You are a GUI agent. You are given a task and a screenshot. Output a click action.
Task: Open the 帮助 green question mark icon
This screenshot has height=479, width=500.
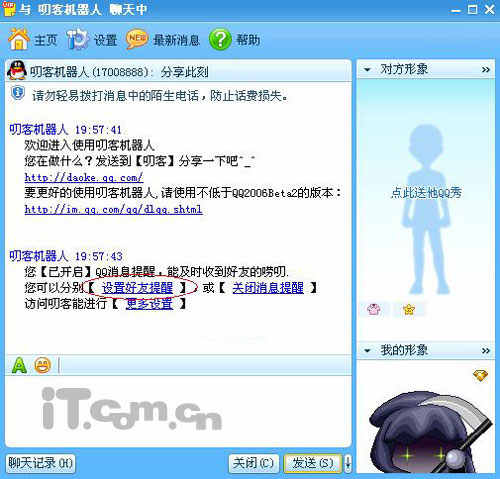(x=220, y=39)
